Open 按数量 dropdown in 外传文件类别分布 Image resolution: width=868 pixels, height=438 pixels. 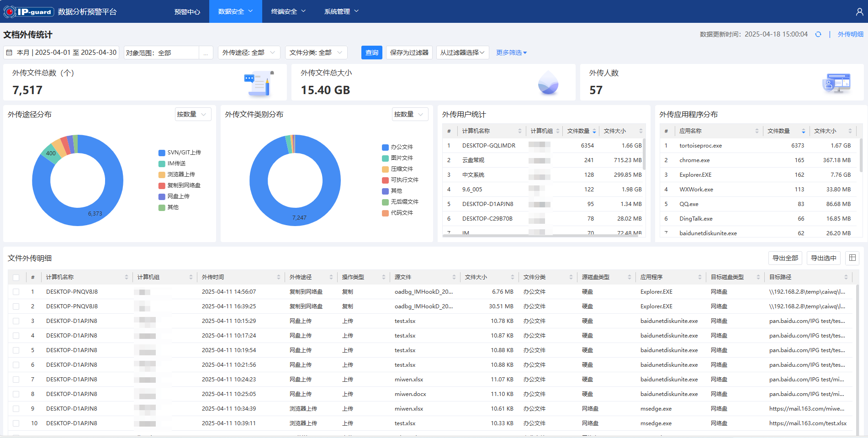(x=410, y=114)
